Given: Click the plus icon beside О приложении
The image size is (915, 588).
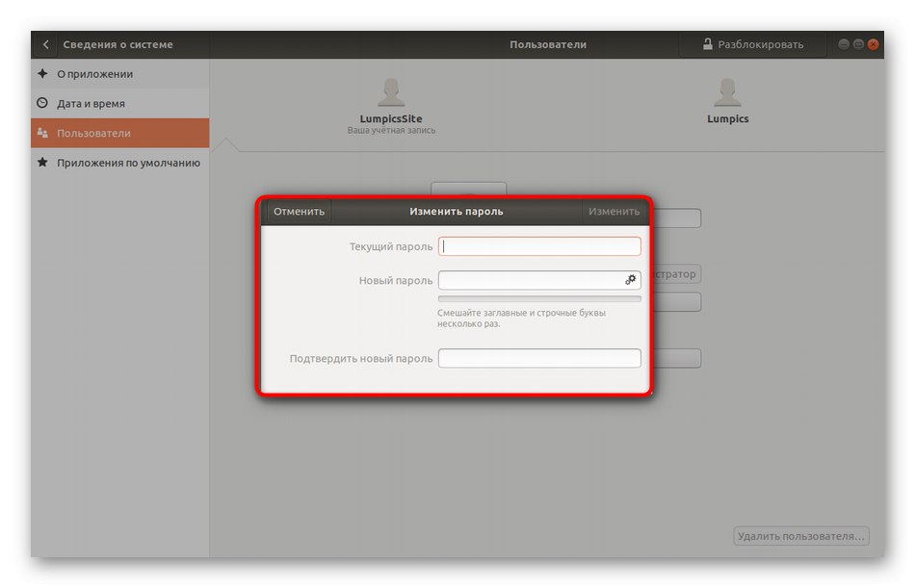Looking at the screenshot, I should (42, 73).
